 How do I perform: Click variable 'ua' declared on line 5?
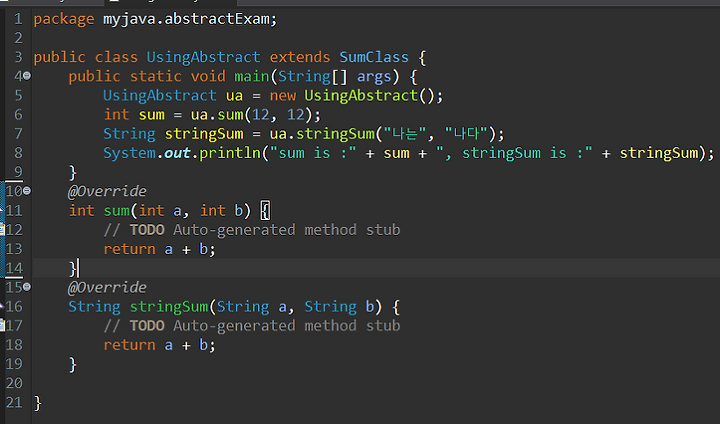click(x=234, y=96)
